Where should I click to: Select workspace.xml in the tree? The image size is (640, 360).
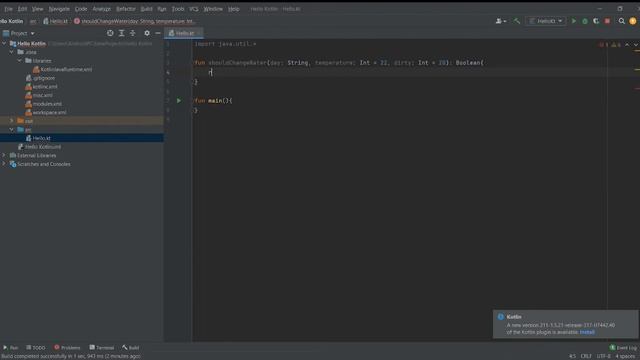tap(45, 112)
